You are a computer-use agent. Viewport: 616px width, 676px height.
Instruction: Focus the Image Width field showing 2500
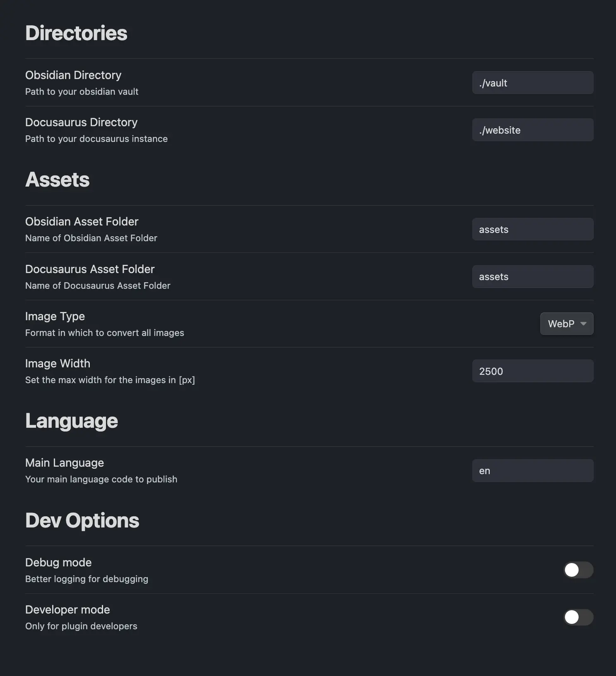tap(532, 371)
